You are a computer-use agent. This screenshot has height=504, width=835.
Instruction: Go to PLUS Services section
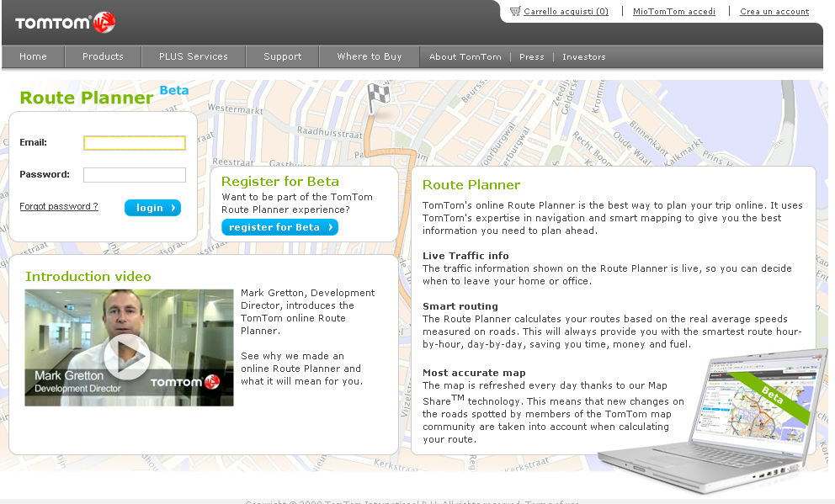click(194, 56)
